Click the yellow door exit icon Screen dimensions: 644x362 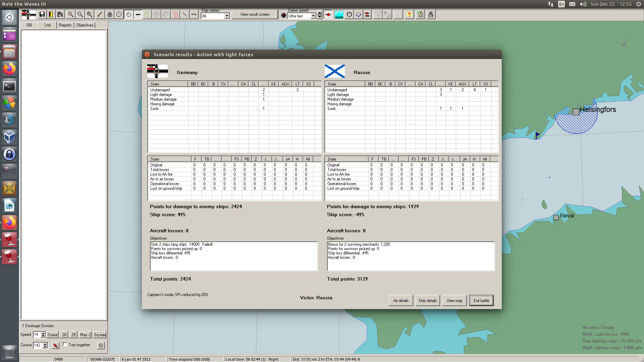point(51,14)
